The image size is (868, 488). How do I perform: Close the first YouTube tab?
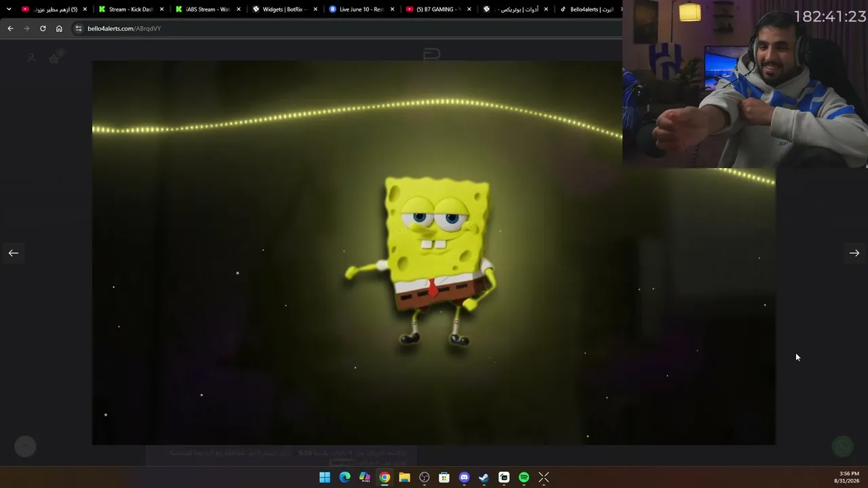pos(85,9)
